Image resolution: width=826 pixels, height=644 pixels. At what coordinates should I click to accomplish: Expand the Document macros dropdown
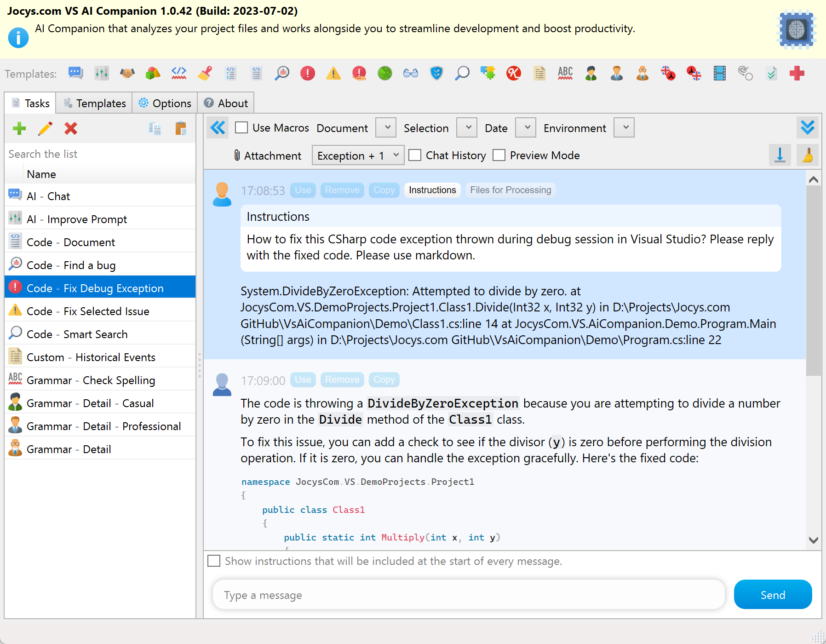click(x=385, y=127)
